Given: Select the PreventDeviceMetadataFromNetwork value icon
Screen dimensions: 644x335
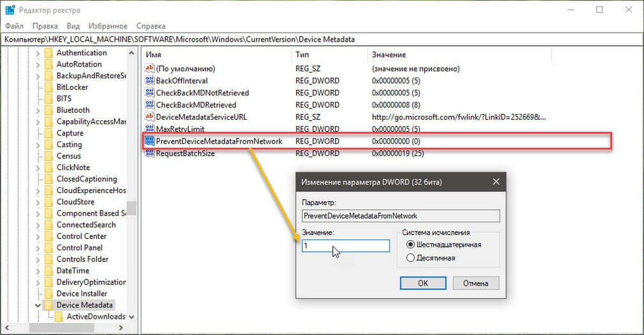Looking at the screenshot, I should click(x=150, y=141).
